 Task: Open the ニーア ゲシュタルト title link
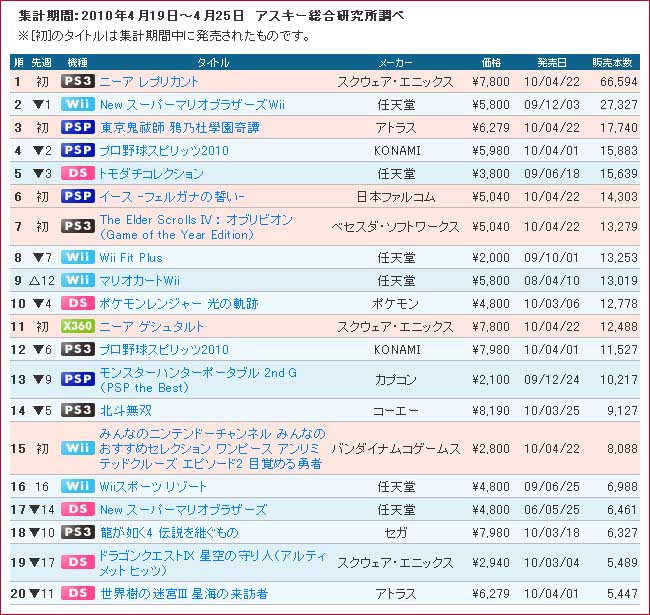[x=152, y=327]
